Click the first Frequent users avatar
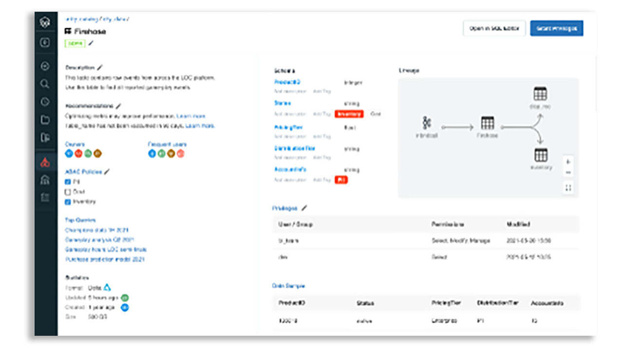 (151, 154)
